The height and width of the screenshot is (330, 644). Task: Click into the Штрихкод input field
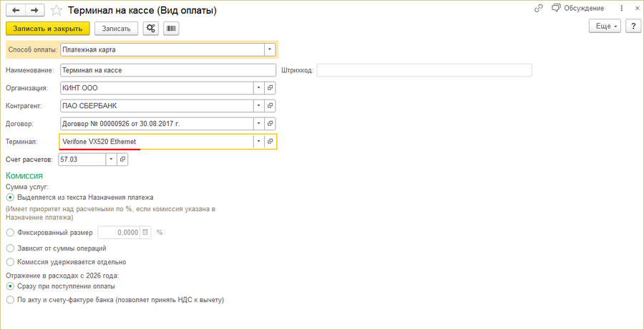[424, 70]
